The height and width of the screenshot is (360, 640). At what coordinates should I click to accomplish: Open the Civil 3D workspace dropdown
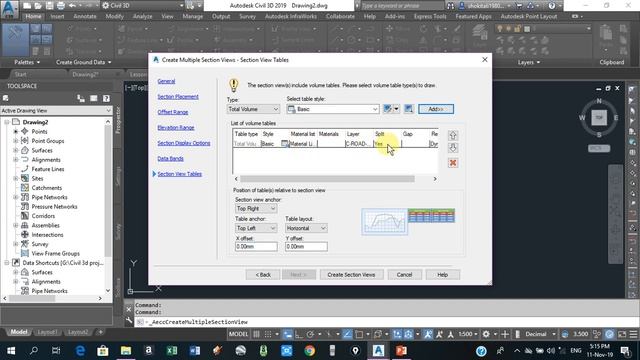pyautogui.click(x=142, y=6)
